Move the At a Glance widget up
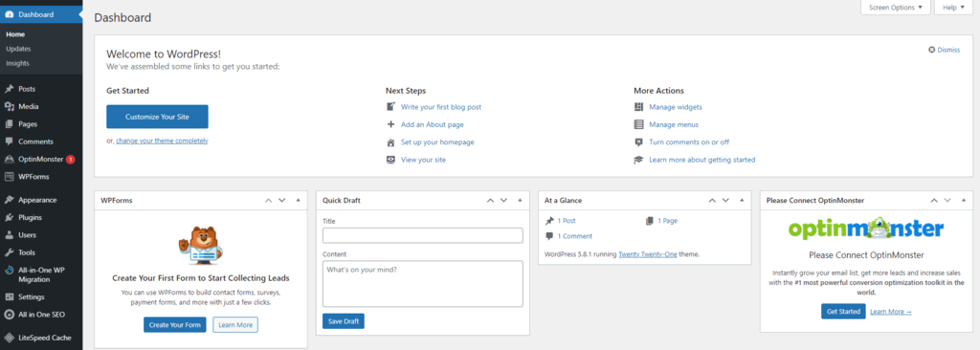This screenshot has height=350, width=980. click(x=712, y=200)
